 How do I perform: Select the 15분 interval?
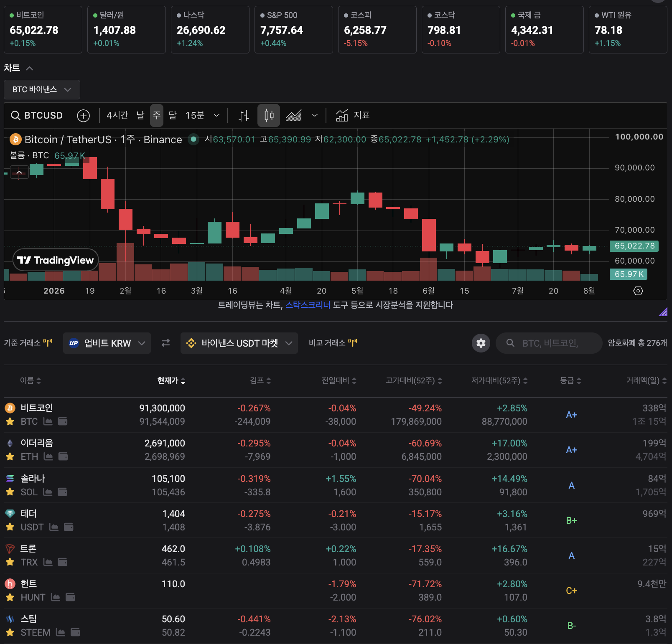click(195, 115)
